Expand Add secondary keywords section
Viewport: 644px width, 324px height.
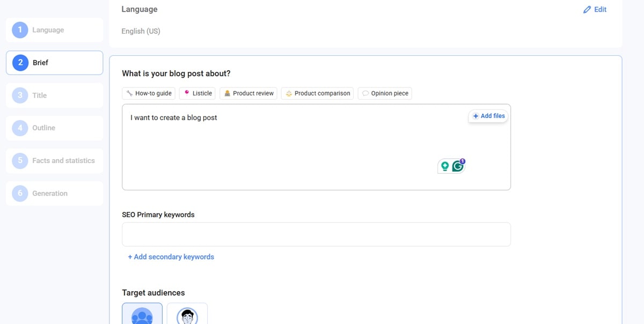(x=171, y=257)
